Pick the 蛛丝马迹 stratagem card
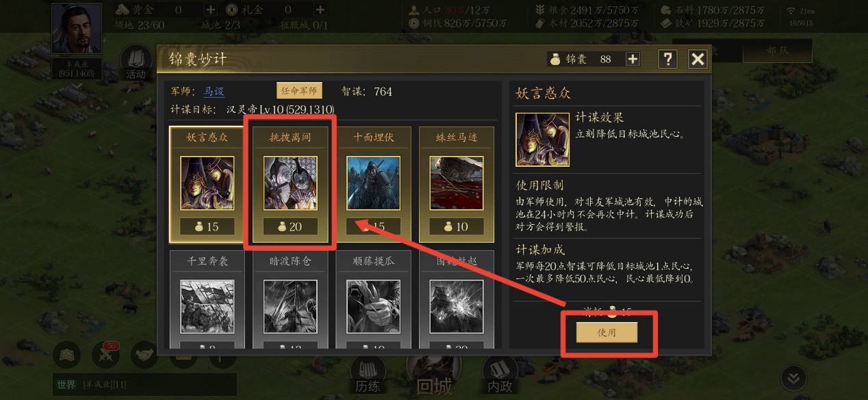The width and height of the screenshot is (868, 400). coord(457,184)
